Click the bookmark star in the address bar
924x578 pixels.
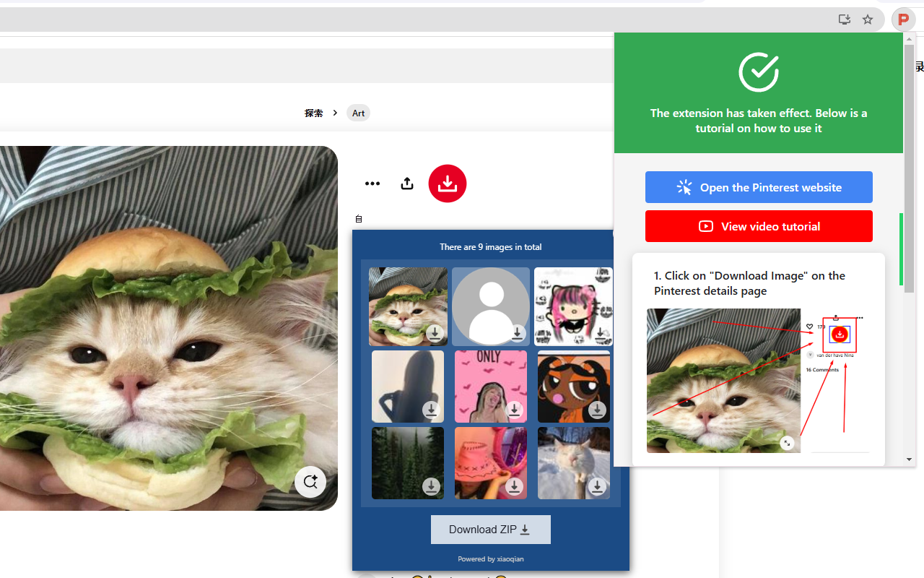point(868,20)
